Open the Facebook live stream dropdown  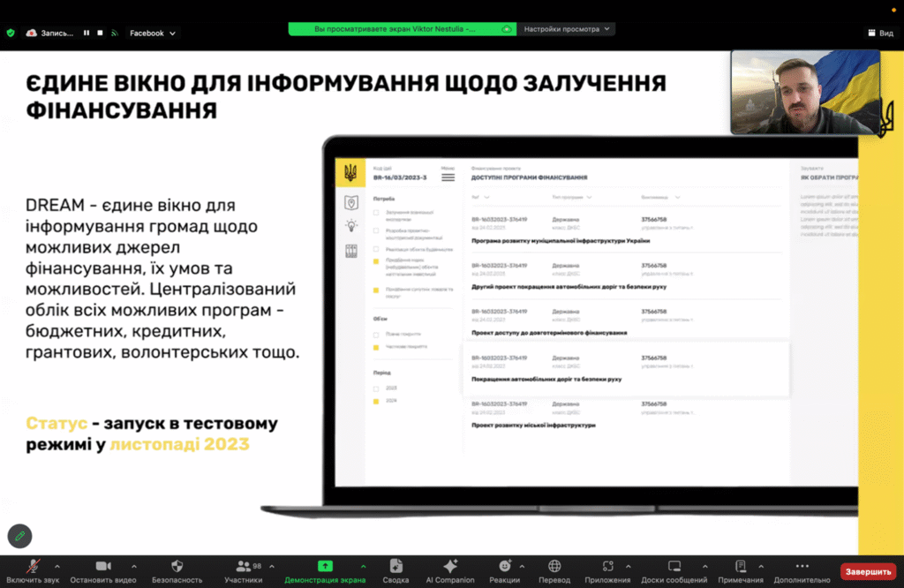tap(152, 34)
